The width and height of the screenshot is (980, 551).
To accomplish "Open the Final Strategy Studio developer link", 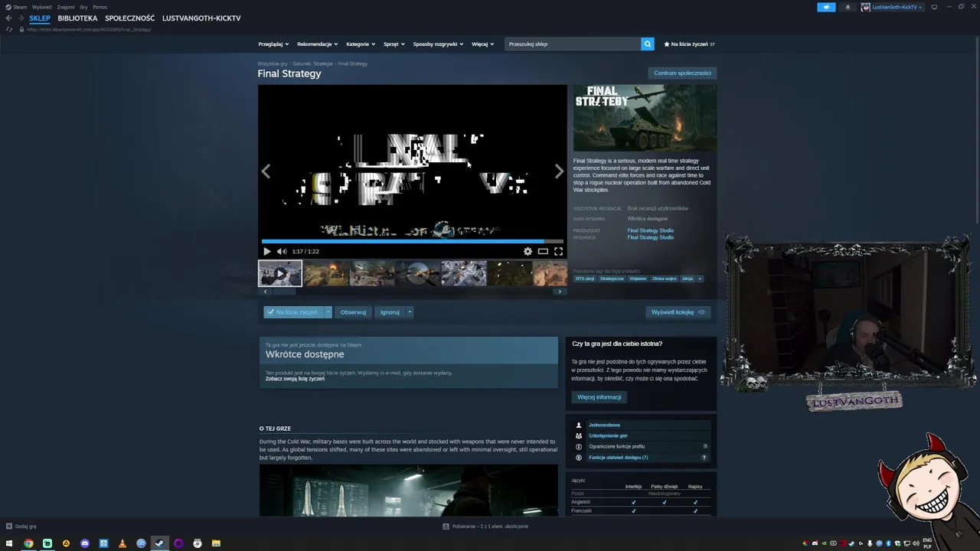I will 651,230.
